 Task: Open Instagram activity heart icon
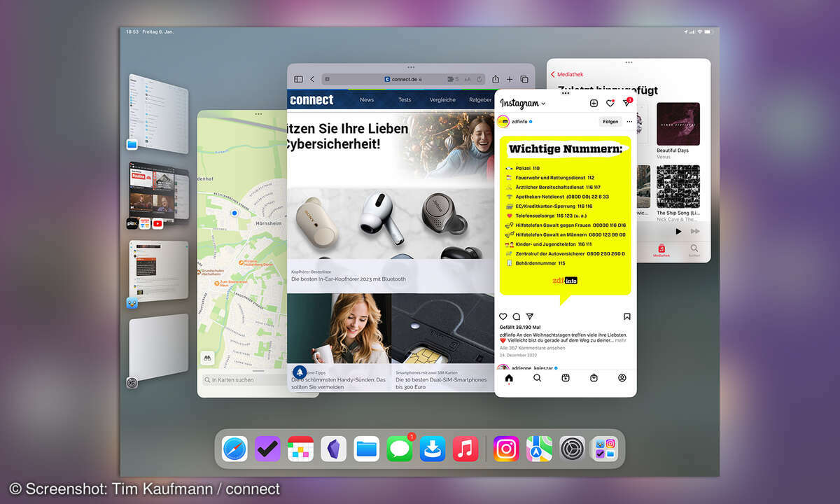point(610,103)
